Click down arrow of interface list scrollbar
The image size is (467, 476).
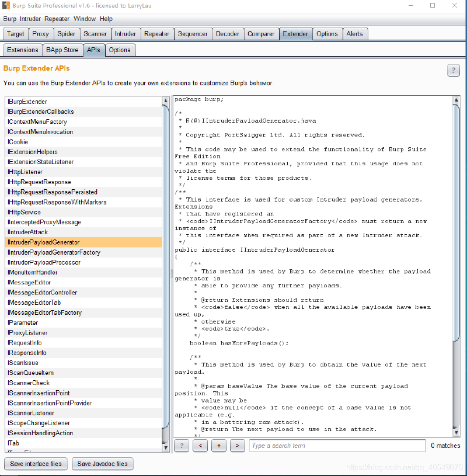click(x=166, y=447)
